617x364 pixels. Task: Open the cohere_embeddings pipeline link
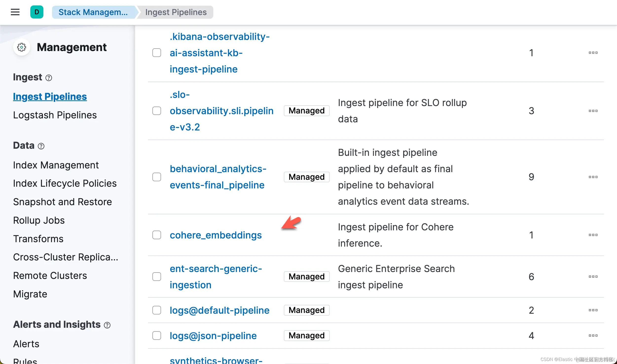tap(216, 235)
